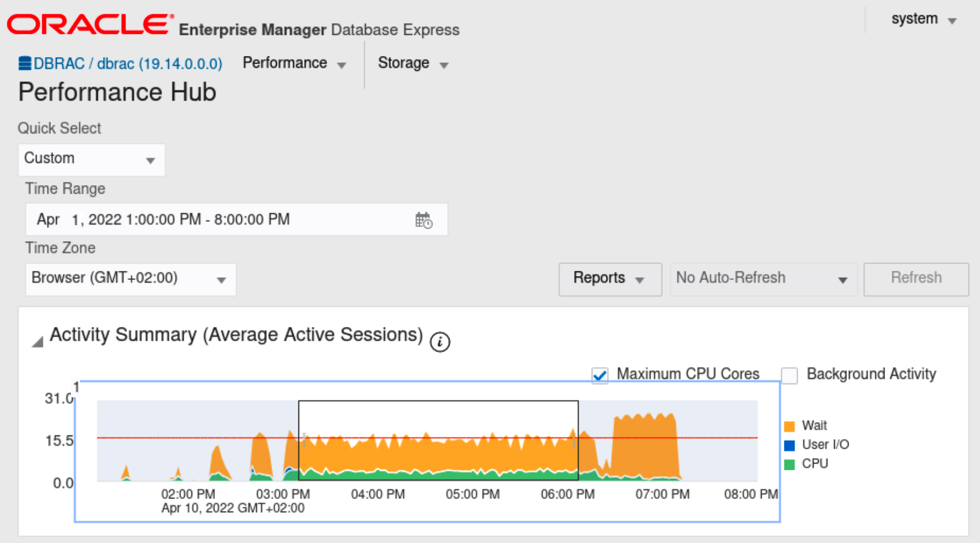Click the Performance Hub heading
This screenshot has height=543, width=980.
click(x=117, y=92)
